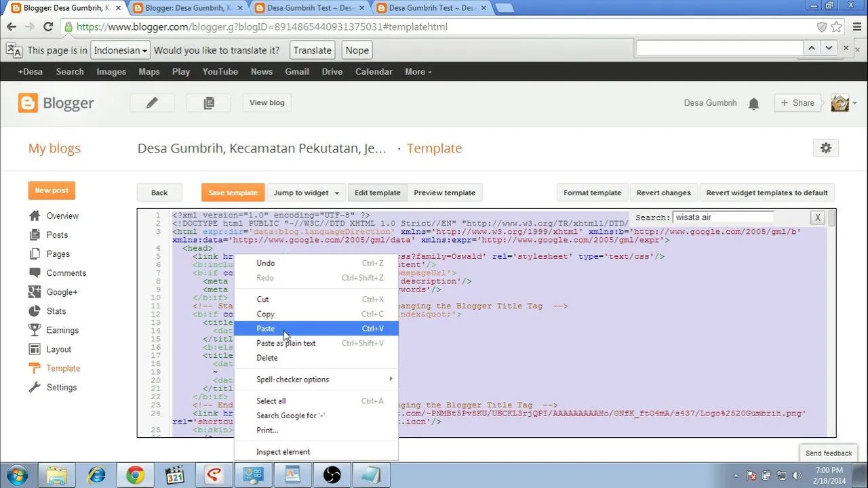
Task: Expand Jump to widget dropdown
Action: coord(307,192)
